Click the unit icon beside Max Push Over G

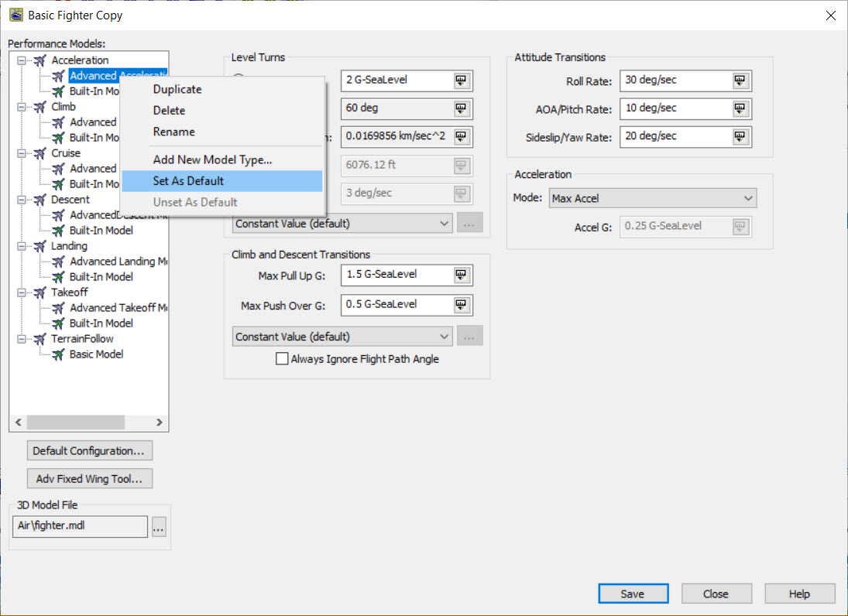click(461, 306)
